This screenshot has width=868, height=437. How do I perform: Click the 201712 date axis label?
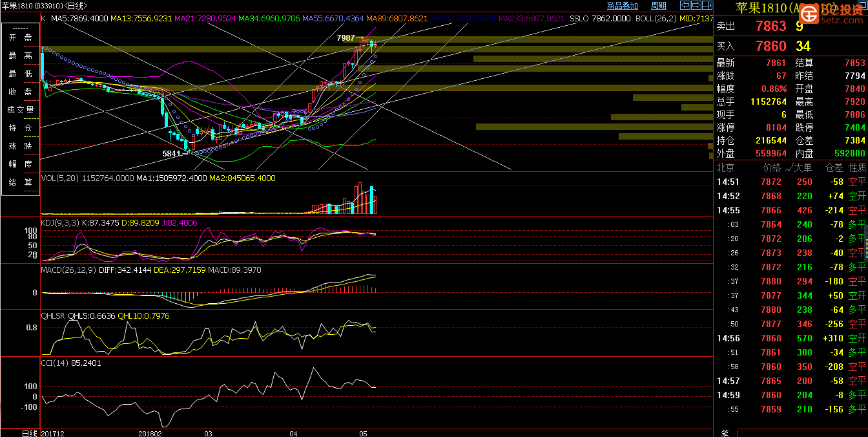tap(54, 432)
